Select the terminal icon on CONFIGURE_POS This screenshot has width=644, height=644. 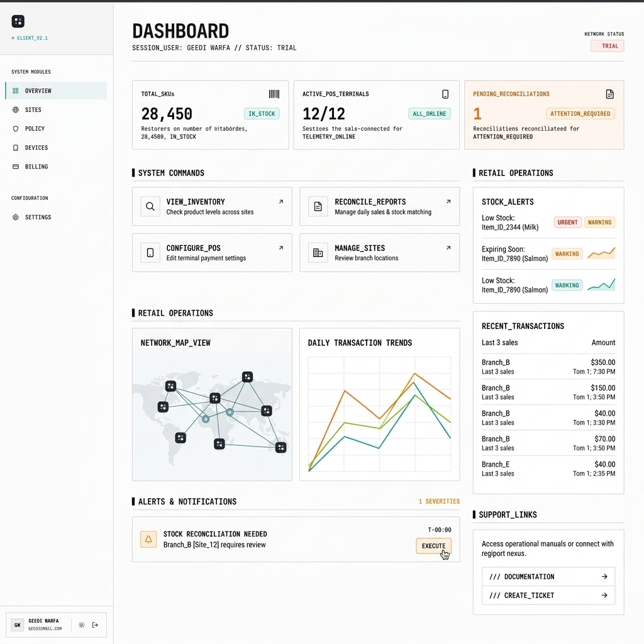(x=150, y=252)
